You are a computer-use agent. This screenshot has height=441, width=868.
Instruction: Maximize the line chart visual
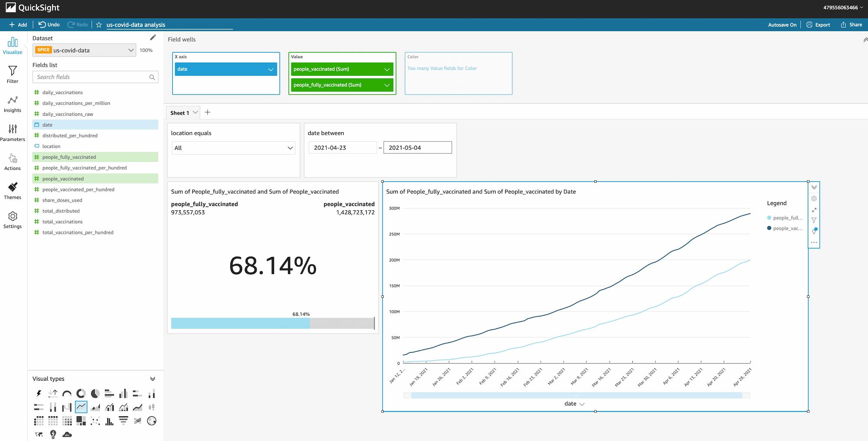coord(814,210)
